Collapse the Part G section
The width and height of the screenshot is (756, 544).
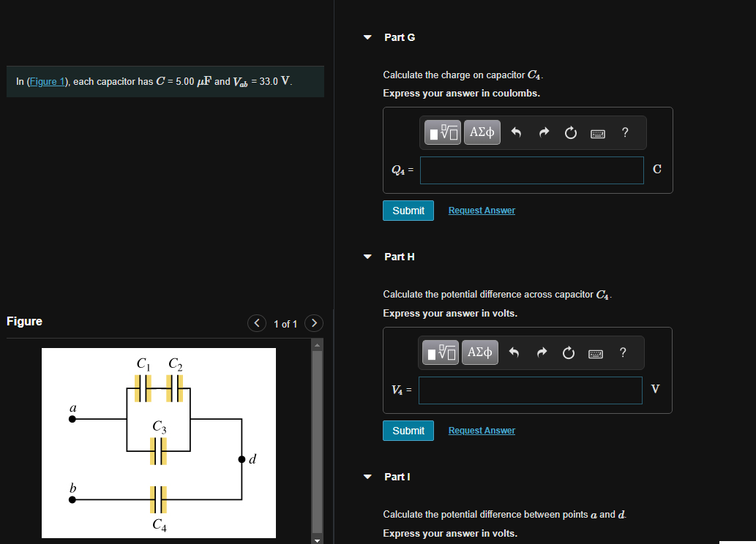(367, 37)
